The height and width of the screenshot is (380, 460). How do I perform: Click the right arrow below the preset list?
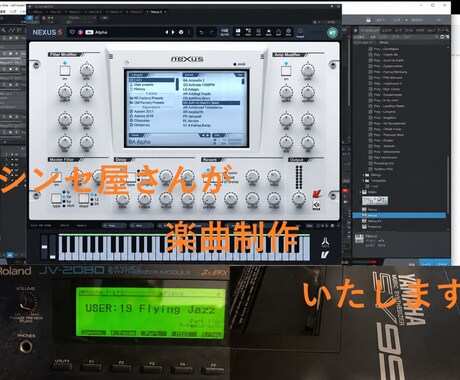pos(207,135)
